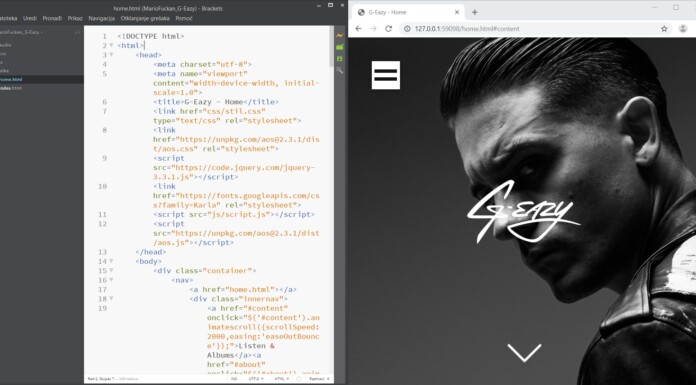Open the Extension Manager brick icon
This screenshot has height=385, width=696.
pyautogui.click(x=340, y=47)
